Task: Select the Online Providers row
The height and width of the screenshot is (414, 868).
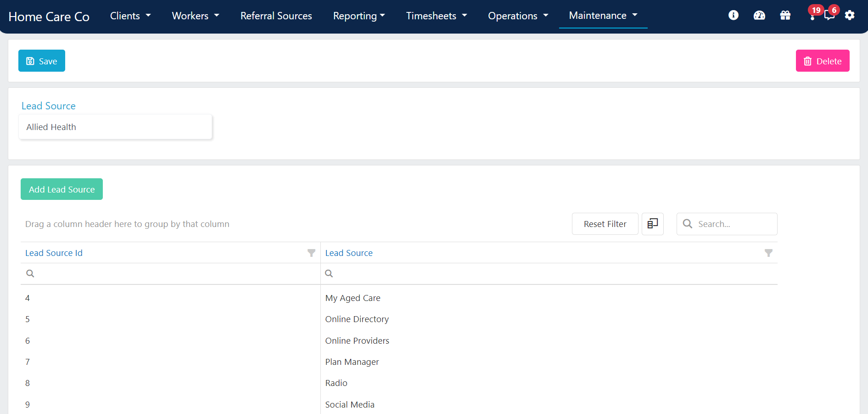Action: point(399,340)
